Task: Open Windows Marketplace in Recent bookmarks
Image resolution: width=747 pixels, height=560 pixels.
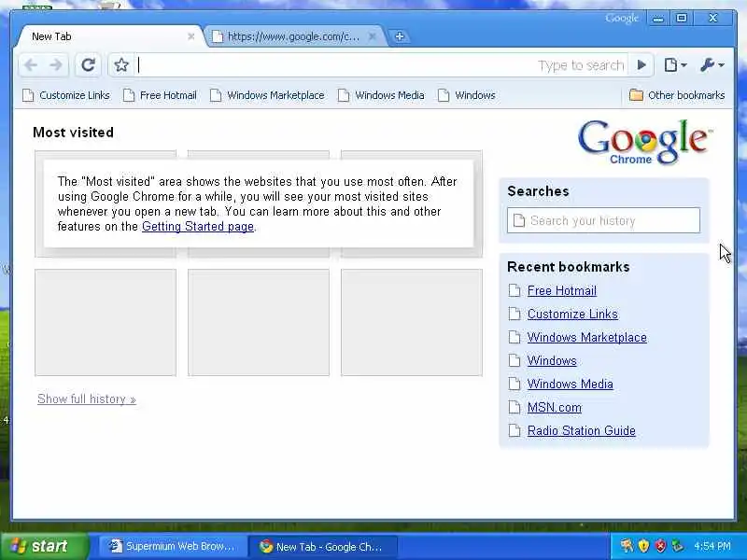Action: 587,337
